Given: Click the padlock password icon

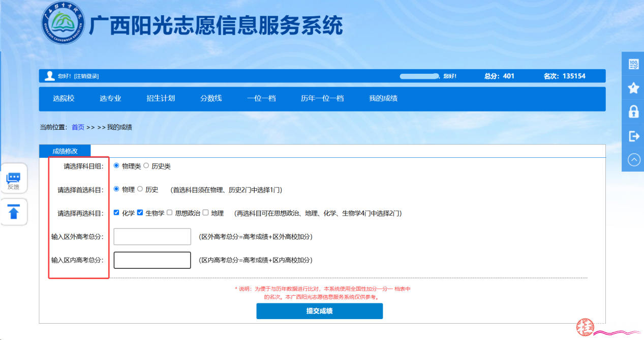Looking at the screenshot, I should 633,111.
